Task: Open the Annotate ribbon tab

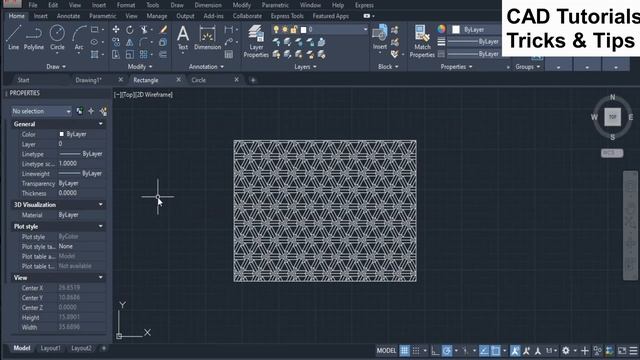Action: 68,16
